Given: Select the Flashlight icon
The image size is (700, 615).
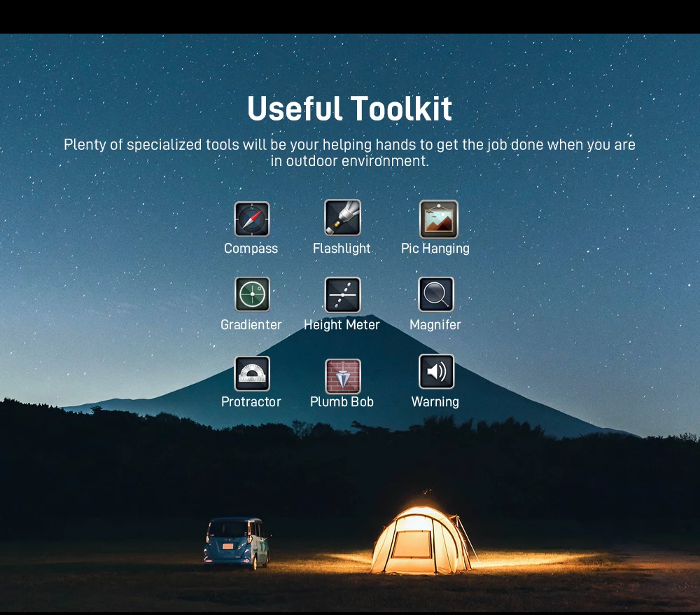Looking at the screenshot, I should pos(342,218).
